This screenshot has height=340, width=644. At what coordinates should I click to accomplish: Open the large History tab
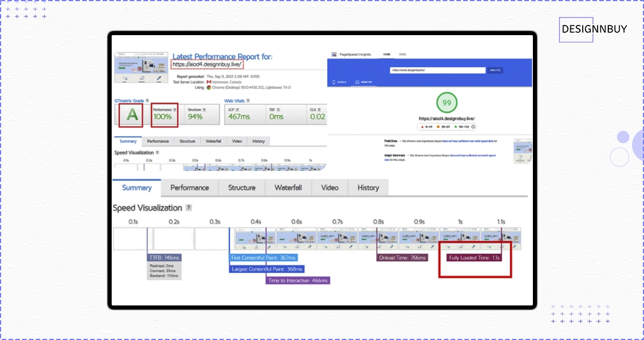point(368,188)
